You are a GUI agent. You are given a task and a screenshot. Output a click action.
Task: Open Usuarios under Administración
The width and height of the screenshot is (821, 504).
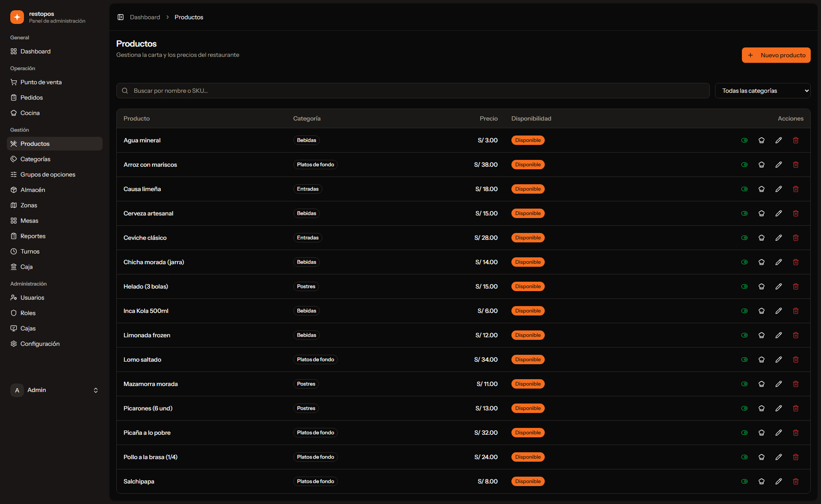55,298
